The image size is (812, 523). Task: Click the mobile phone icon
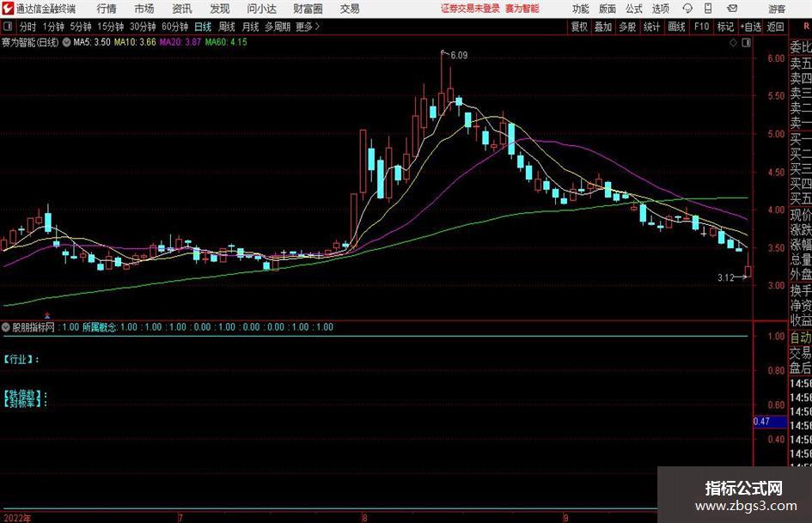point(708,9)
